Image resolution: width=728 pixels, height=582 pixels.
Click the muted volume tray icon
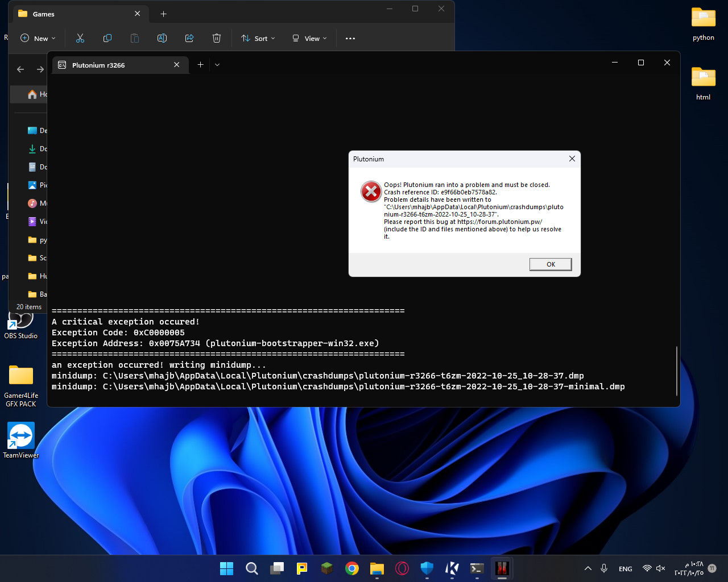[x=660, y=568]
